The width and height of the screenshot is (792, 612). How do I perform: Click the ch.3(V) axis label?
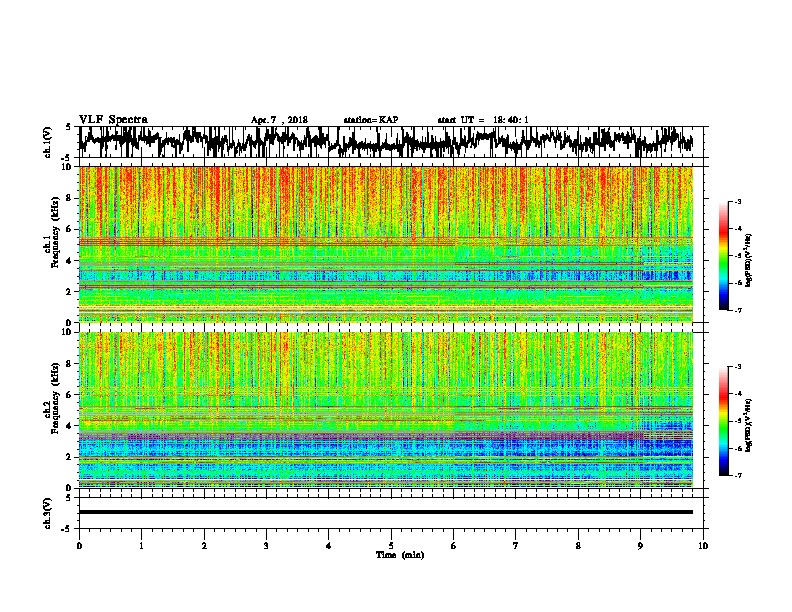tap(48, 513)
